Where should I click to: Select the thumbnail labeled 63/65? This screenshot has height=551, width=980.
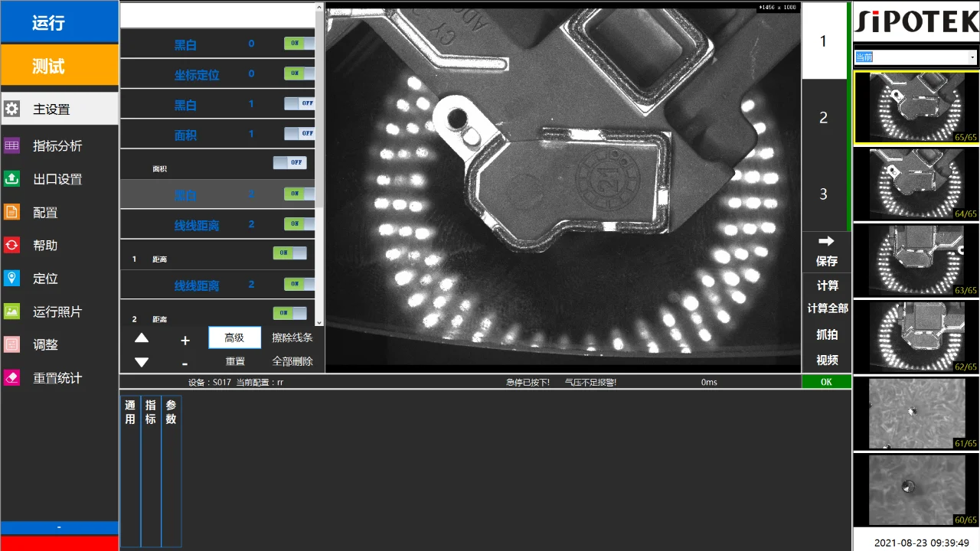[916, 260]
